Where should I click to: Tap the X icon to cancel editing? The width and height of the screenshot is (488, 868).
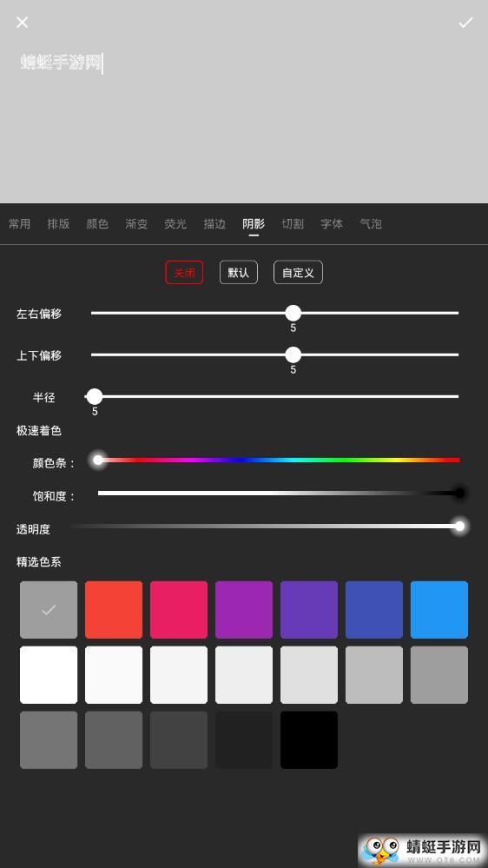(22, 22)
